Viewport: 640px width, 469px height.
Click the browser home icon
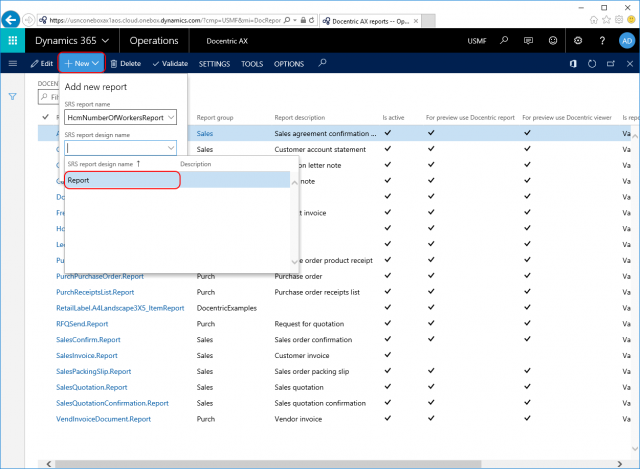pyautogui.click(x=594, y=20)
